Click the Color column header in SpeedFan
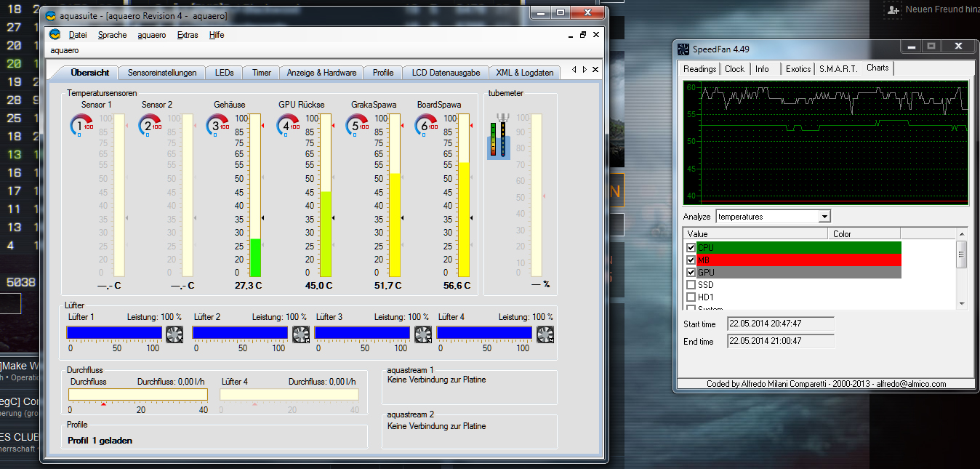Screen dimensions: 980x469 click(x=864, y=234)
